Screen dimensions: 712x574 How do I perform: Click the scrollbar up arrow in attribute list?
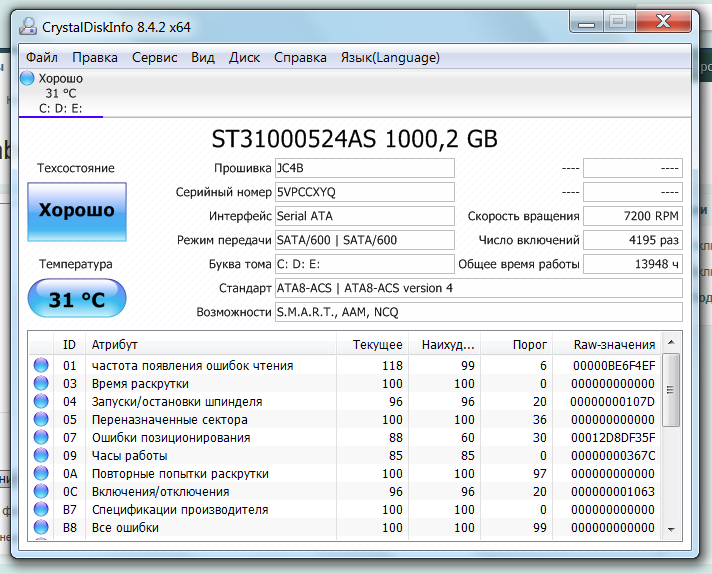[672, 344]
